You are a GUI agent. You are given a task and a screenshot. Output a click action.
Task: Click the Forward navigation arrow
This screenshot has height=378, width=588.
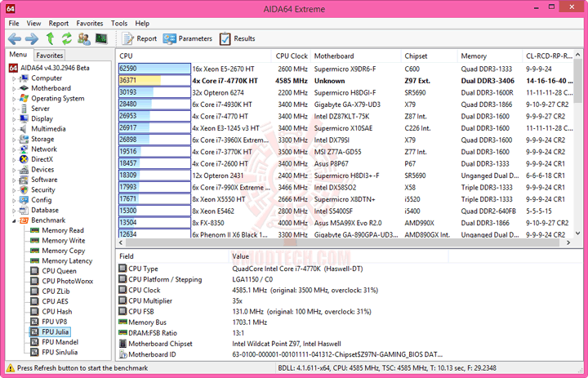click(x=32, y=38)
